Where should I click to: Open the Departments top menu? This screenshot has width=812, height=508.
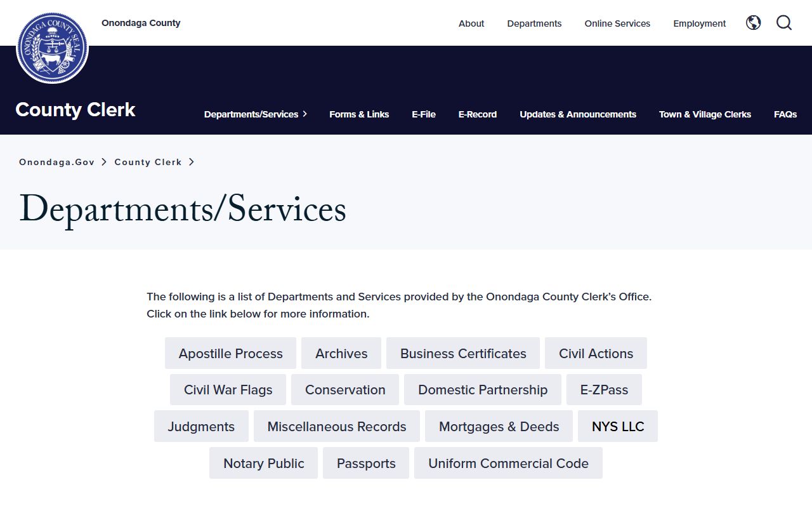pos(534,23)
